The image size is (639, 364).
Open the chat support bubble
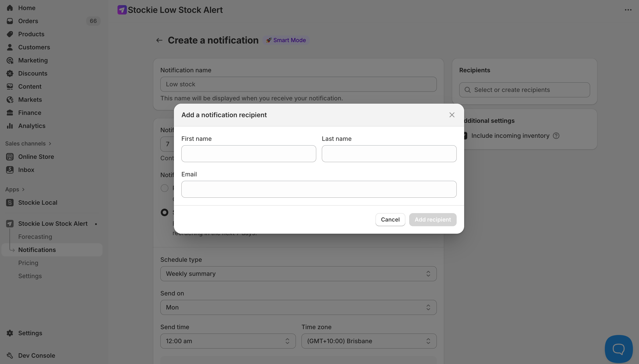(x=618, y=349)
